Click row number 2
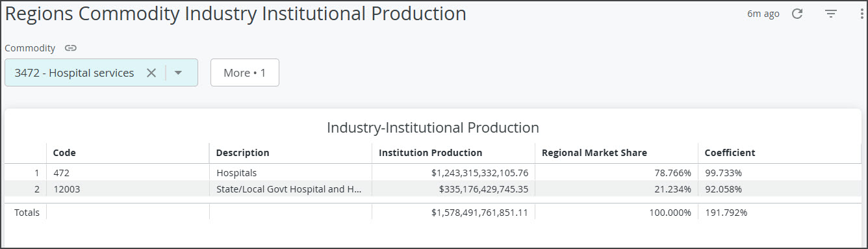Screen dimensions: 868x249 click(37, 189)
